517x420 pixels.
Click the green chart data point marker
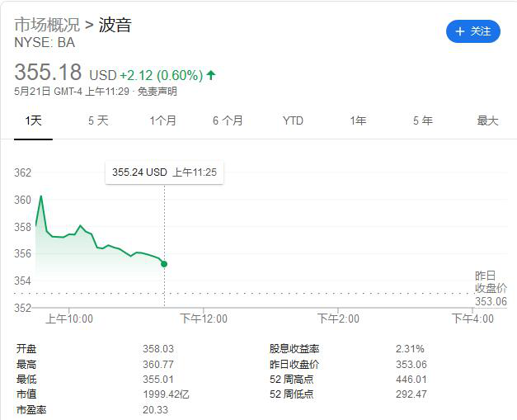(x=164, y=264)
